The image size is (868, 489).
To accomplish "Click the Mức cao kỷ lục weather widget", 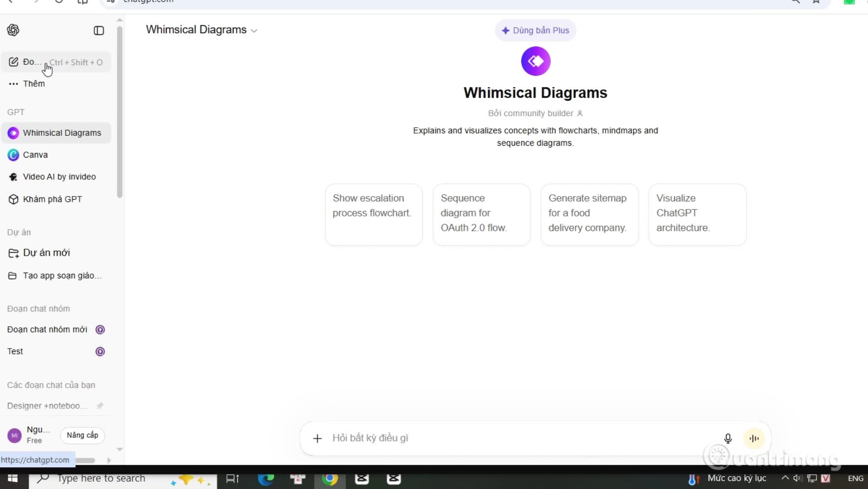I will tap(728, 479).
